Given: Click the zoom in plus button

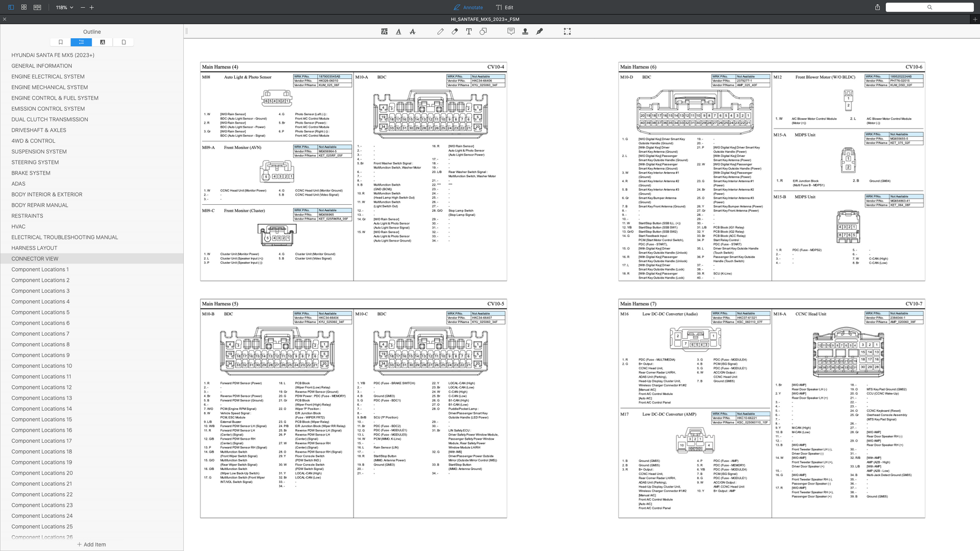Looking at the screenshot, I should [92, 8].
